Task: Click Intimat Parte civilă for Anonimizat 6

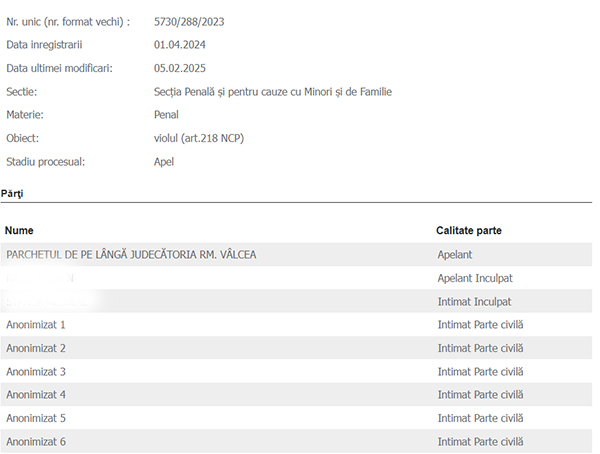Action: 480,442
